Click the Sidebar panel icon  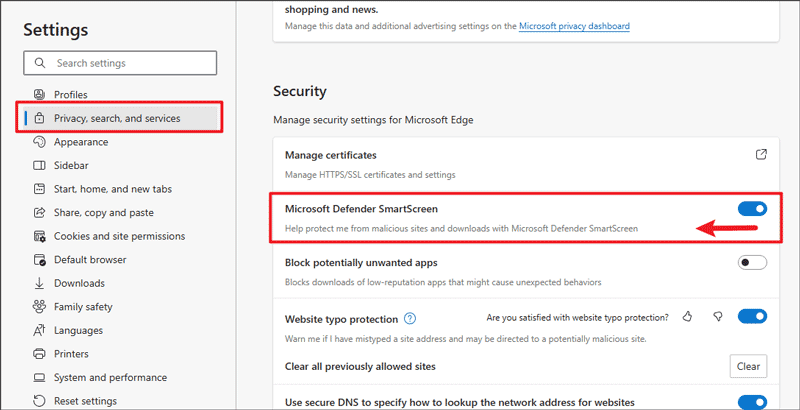coord(39,166)
